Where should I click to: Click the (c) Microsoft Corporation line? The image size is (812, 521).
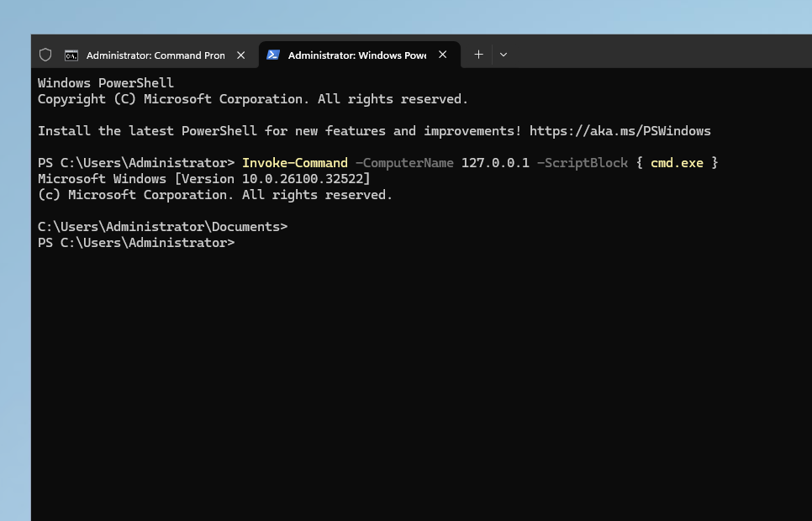pos(215,195)
